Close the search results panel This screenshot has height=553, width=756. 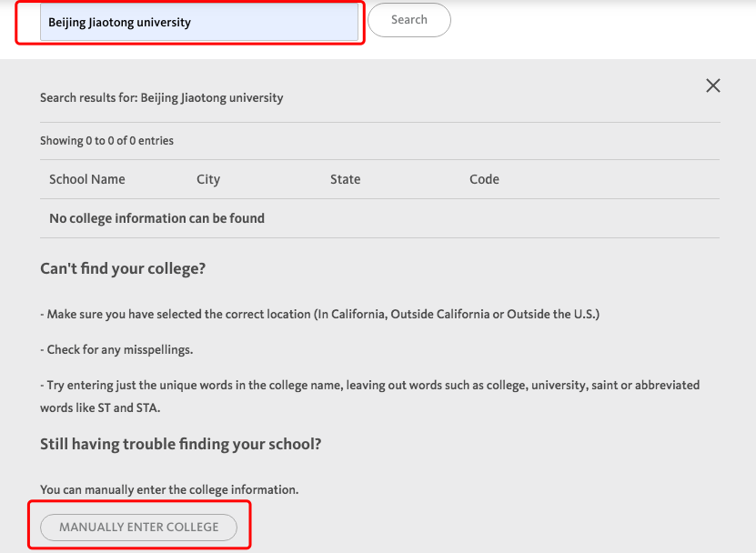click(712, 85)
